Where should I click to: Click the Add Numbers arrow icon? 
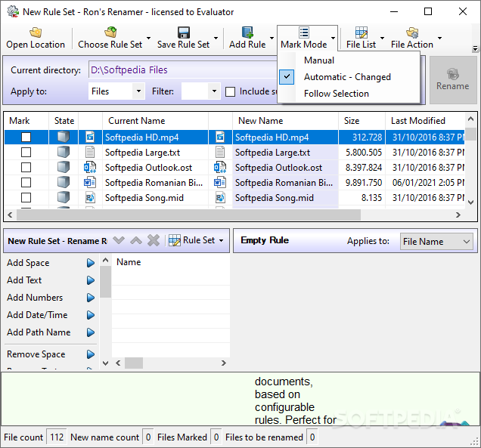coord(91,298)
